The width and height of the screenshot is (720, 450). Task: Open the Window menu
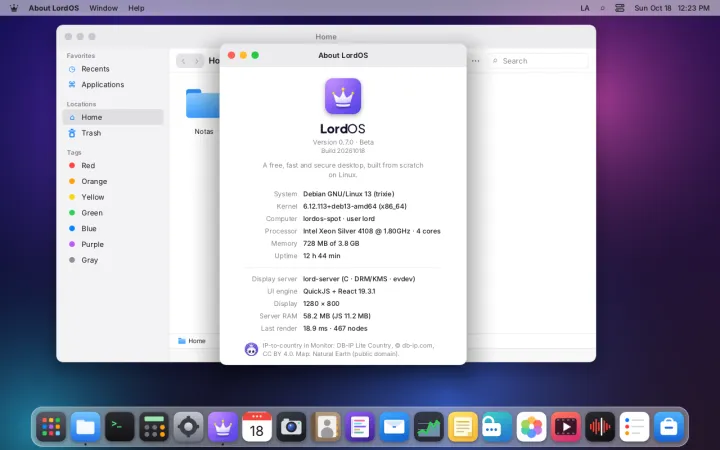(103, 8)
